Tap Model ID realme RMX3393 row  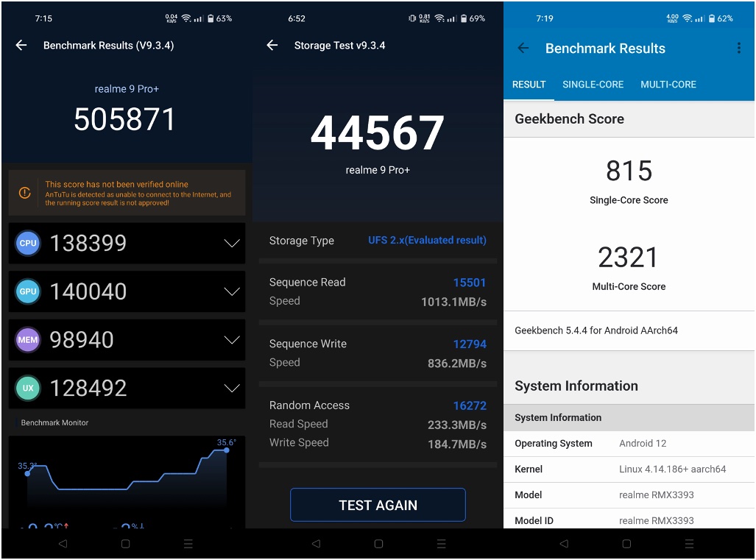point(629,520)
